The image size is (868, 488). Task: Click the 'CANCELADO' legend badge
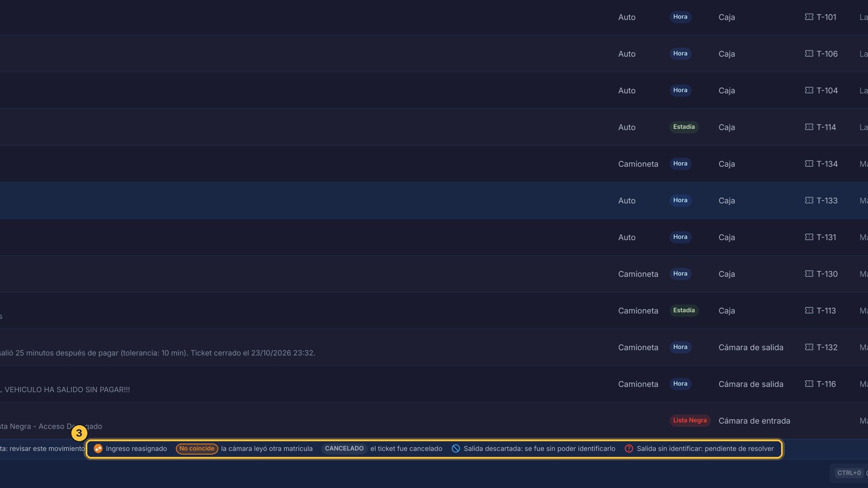344,449
